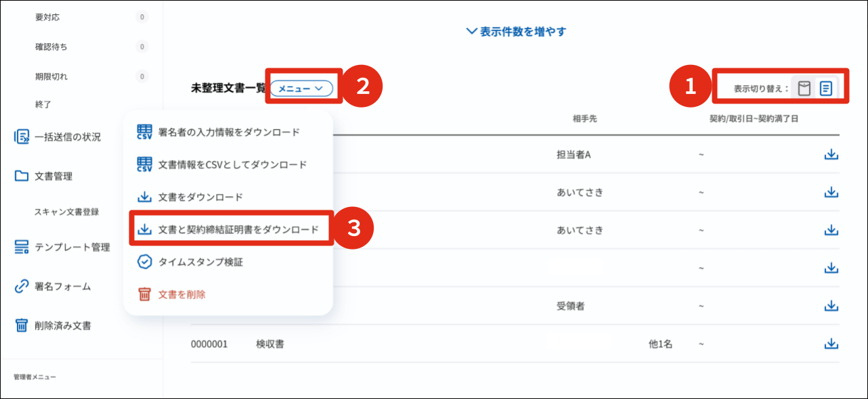Select タイムスタンプ検証 menu item
Image resolution: width=868 pixels, height=399 pixels.
pos(200,262)
